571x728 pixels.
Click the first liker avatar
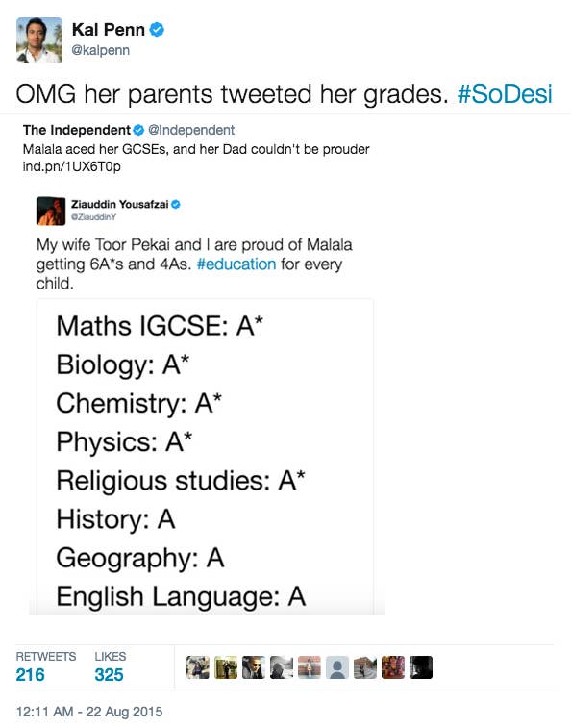[x=198, y=667]
